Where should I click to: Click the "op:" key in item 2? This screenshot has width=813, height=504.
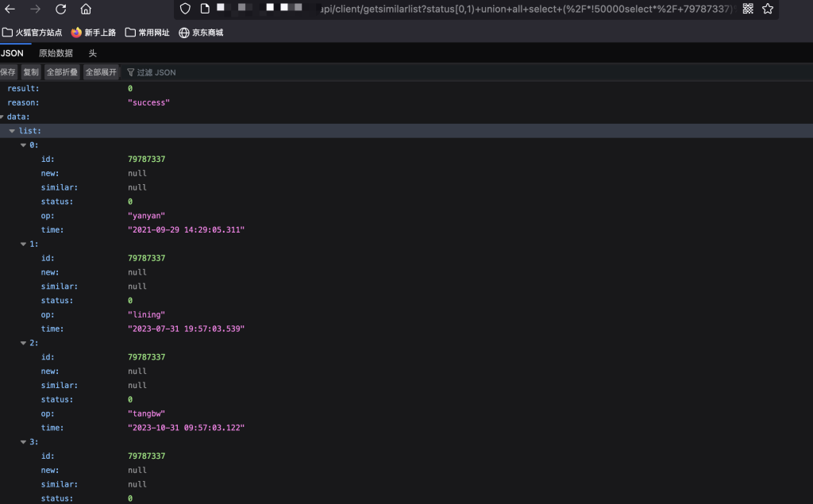(48, 414)
